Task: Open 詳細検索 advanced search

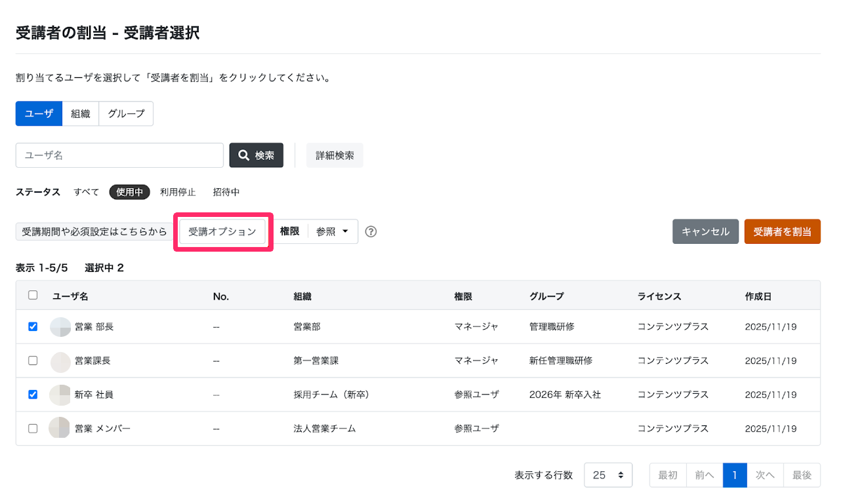Action: pyautogui.click(x=335, y=155)
